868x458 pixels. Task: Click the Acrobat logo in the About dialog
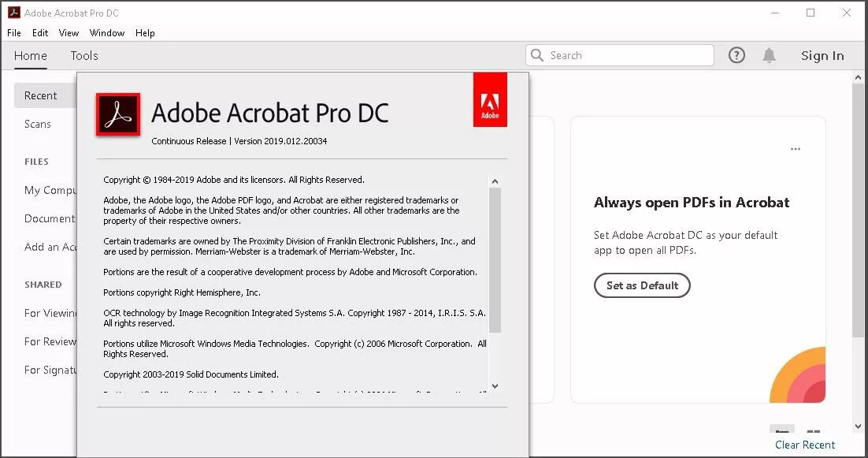(118, 114)
